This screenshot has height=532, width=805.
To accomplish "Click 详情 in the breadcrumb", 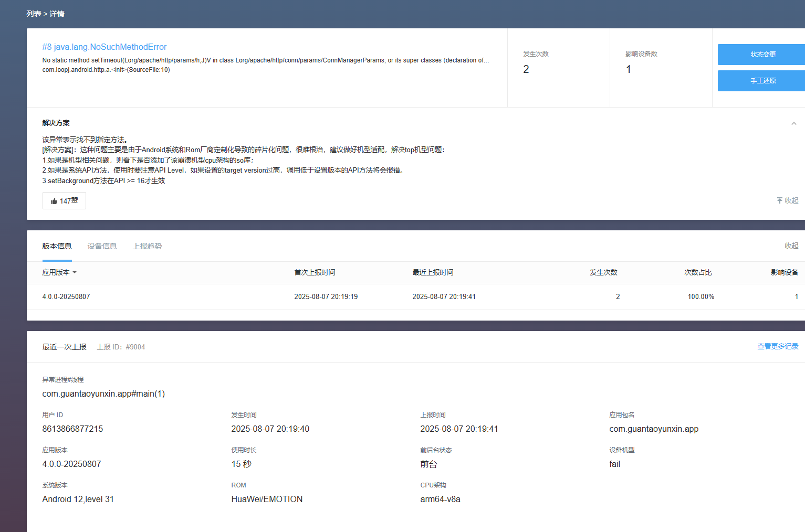I will [x=57, y=14].
